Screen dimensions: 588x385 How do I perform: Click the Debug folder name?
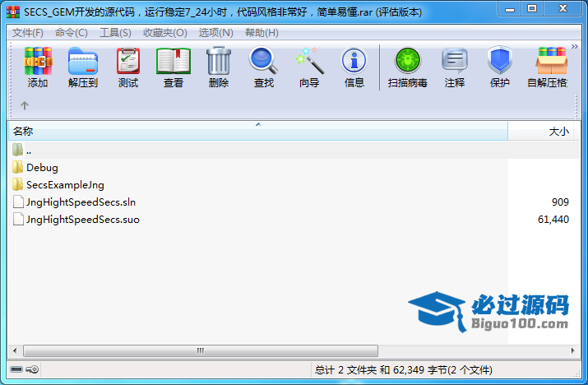[x=43, y=167]
